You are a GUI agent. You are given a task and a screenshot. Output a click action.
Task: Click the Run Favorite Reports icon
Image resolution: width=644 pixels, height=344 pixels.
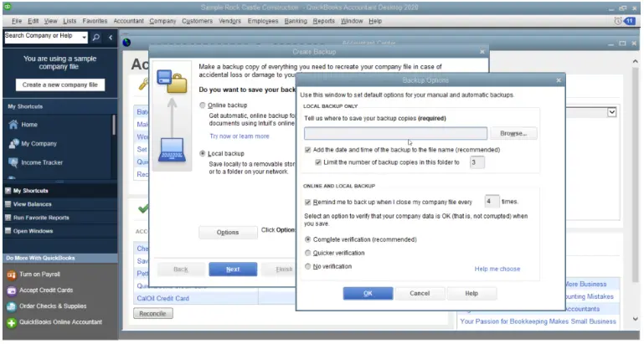point(8,218)
